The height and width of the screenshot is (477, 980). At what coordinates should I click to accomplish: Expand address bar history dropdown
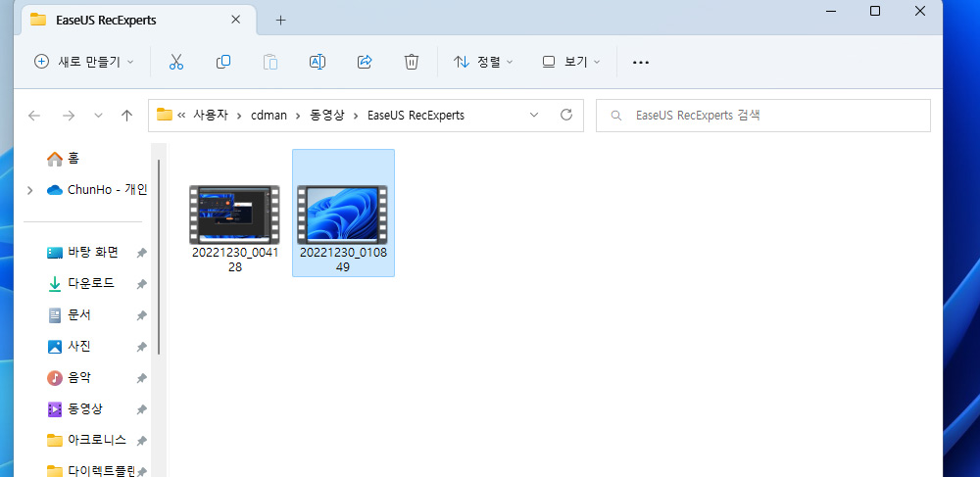534,115
